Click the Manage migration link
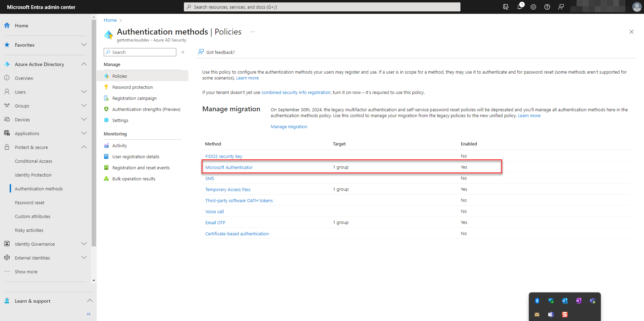The width and height of the screenshot is (644, 321). (289, 126)
